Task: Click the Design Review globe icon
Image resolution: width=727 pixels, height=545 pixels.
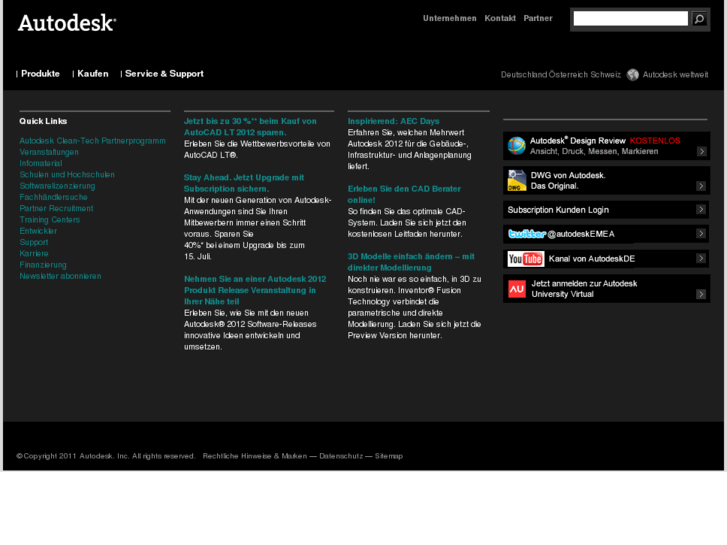Action: pos(516,146)
